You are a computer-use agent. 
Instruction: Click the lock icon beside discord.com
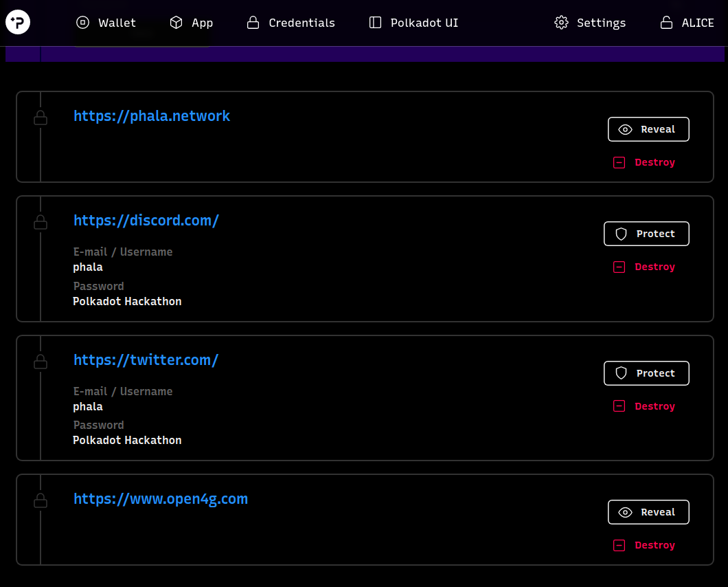pyautogui.click(x=41, y=223)
